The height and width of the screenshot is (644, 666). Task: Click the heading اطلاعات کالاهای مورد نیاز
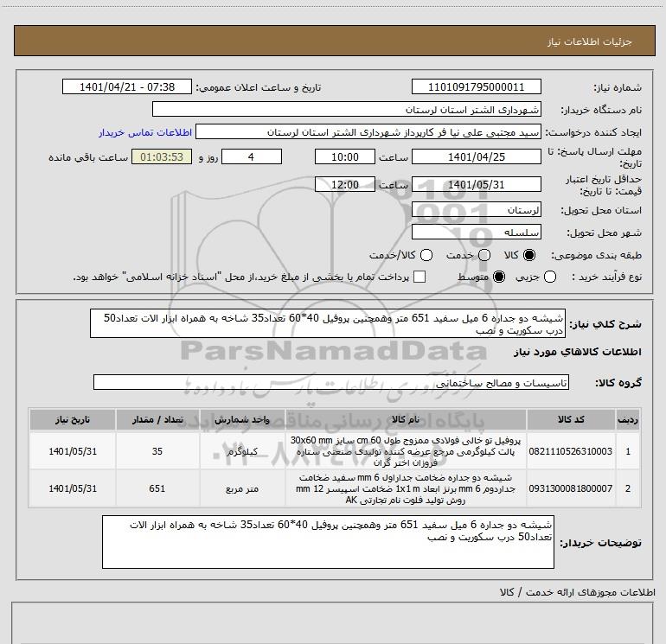578,352
